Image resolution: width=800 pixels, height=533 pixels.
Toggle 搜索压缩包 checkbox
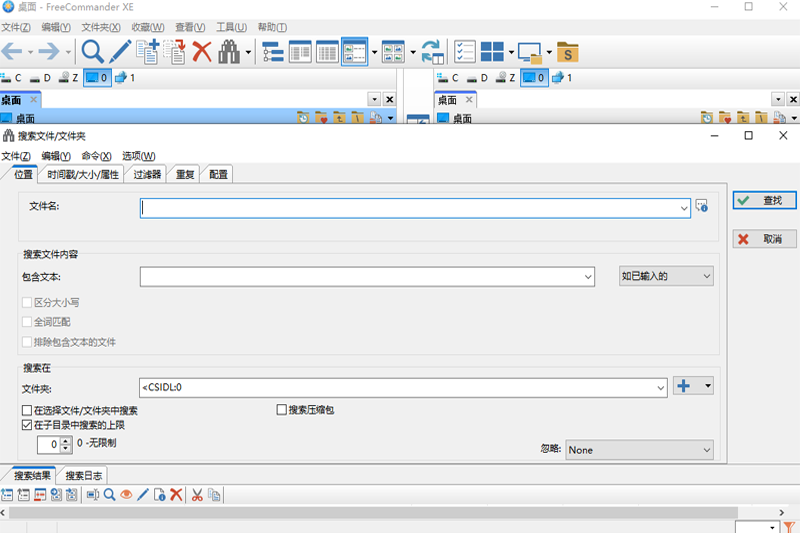pyautogui.click(x=282, y=410)
